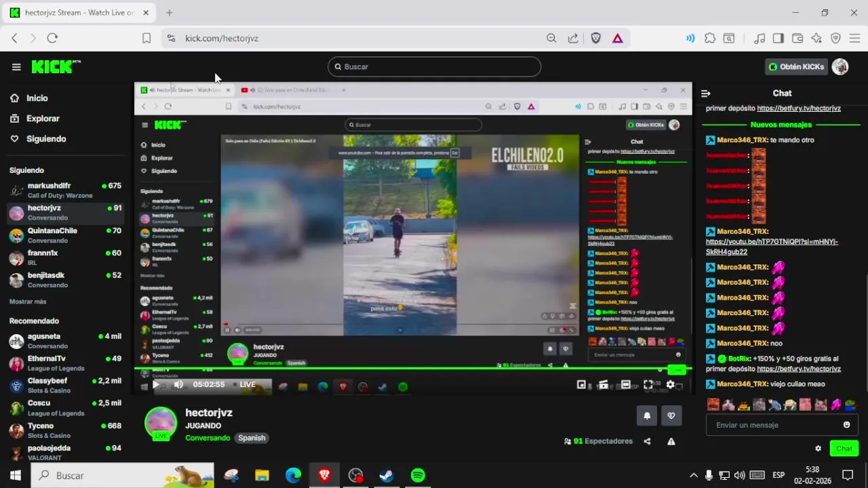This screenshot has height=488, width=868.
Task: Open the user profile avatar menu
Action: [840, 66]
